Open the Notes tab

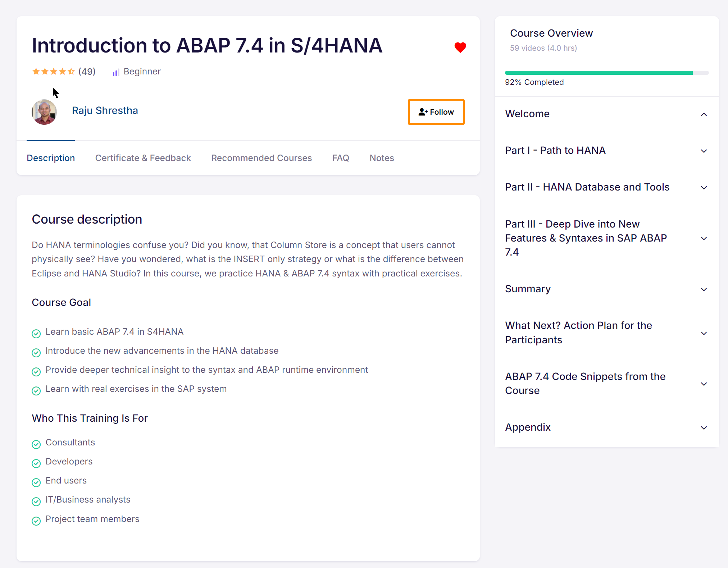point(382,158)
